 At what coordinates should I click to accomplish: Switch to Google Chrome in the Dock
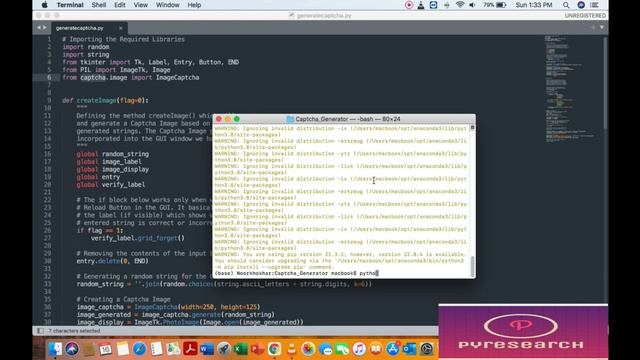(274, 349)
